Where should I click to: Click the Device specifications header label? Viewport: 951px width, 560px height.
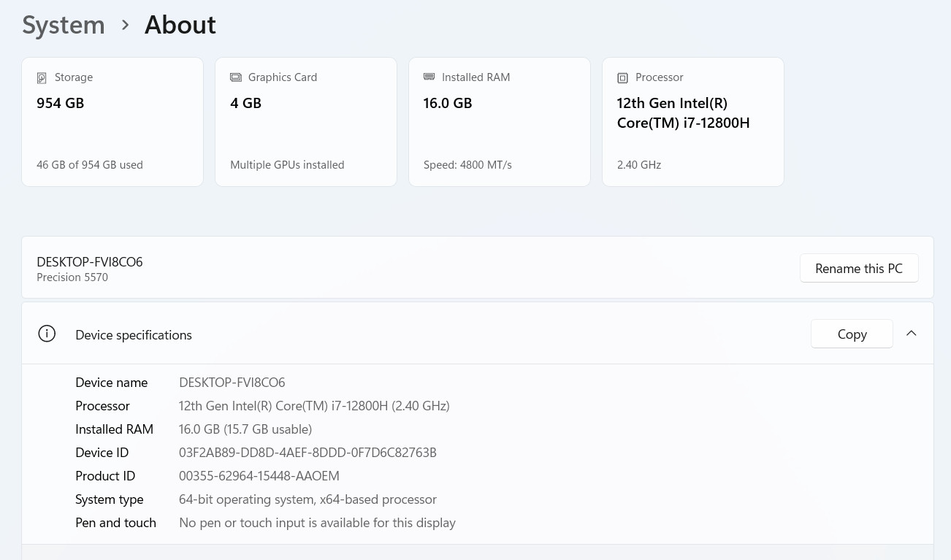pyautogui.click(x=134, y=335)
